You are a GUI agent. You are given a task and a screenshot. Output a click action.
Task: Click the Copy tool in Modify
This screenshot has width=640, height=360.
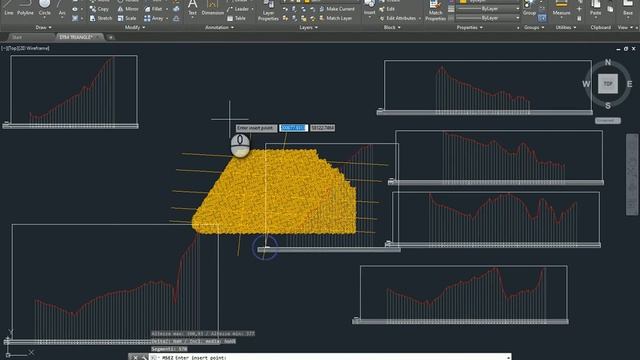coord(100,9)
